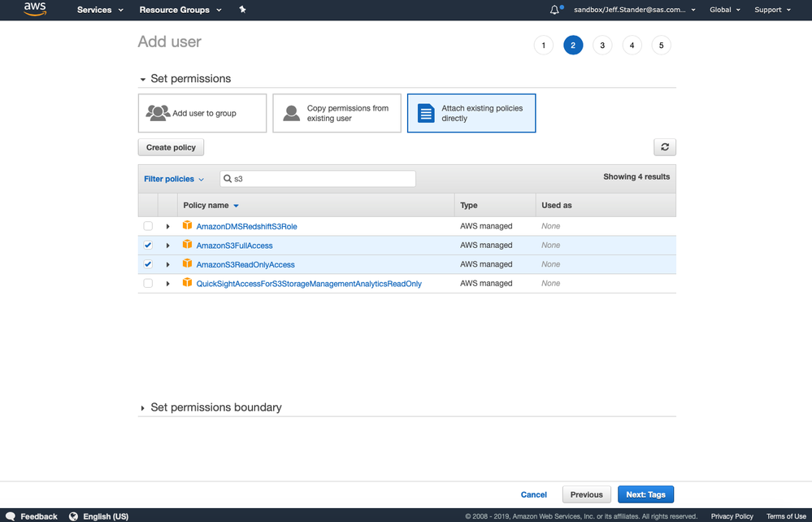Click the Next: Tags button
812x522 pixels.
tap(645, 494)
